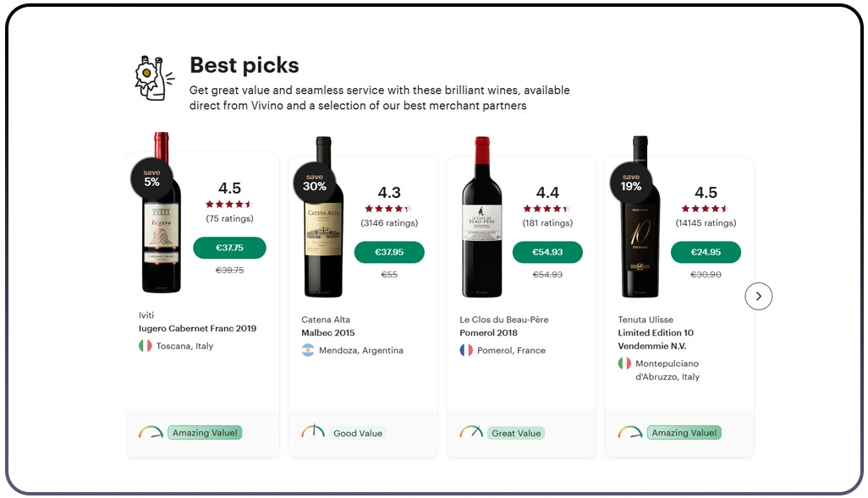Select the €24.95 price button
This screenshot has height=498, width=868.
pos(706,252)
